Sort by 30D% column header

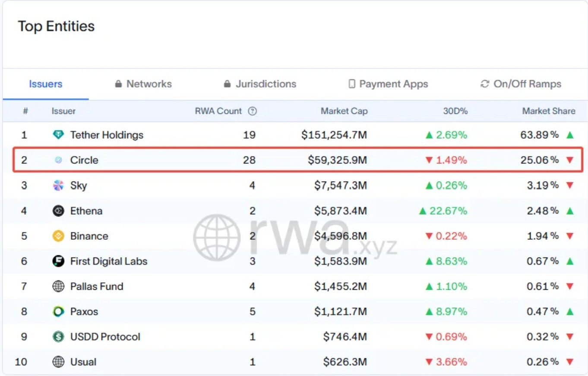[455, 111]
